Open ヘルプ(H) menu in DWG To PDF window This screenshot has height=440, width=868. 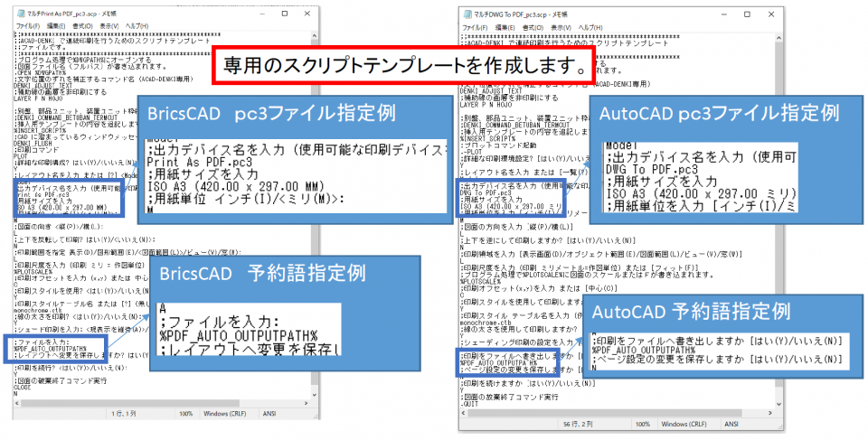(590, 26)
